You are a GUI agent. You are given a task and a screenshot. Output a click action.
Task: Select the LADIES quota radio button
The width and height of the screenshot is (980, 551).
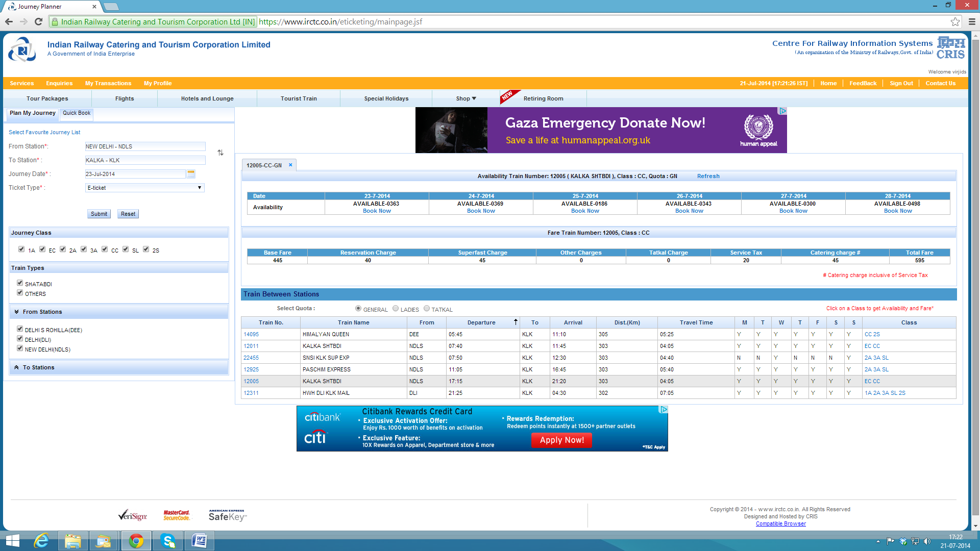tap(396, 308)
